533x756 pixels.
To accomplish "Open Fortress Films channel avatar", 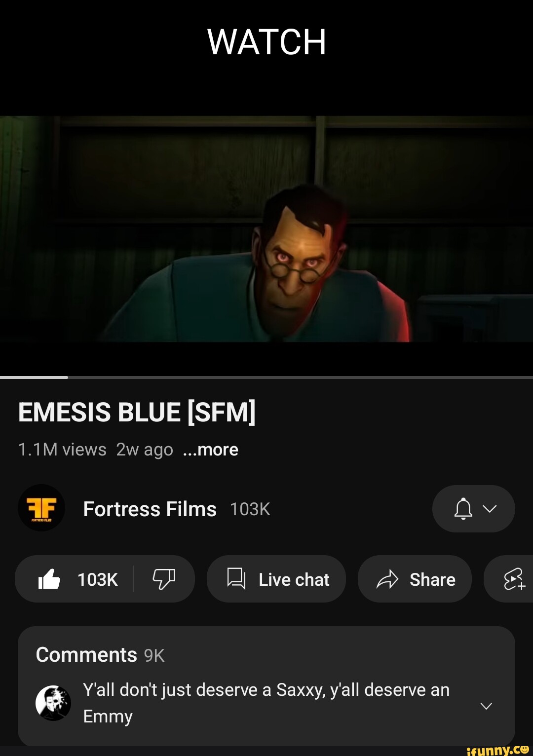I will [41, 508].
